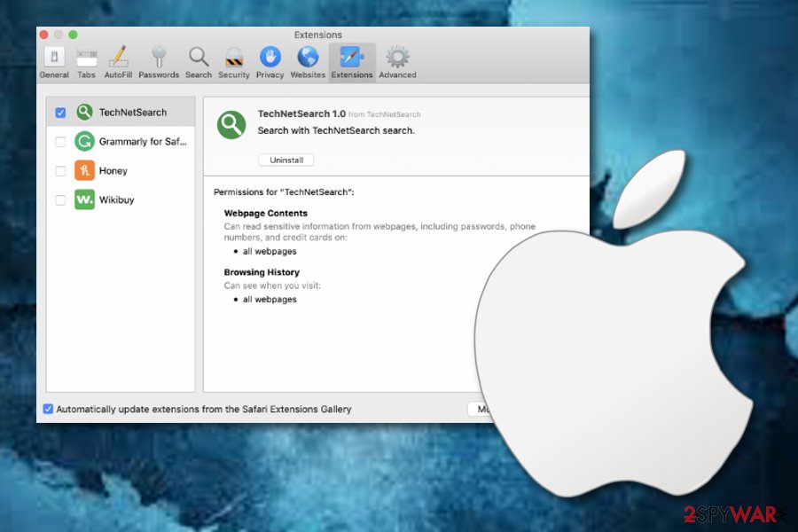The width and height of the screenshot is (798, 532).
Task: Select the Wikibuy list row text
Action: (116, 199)
